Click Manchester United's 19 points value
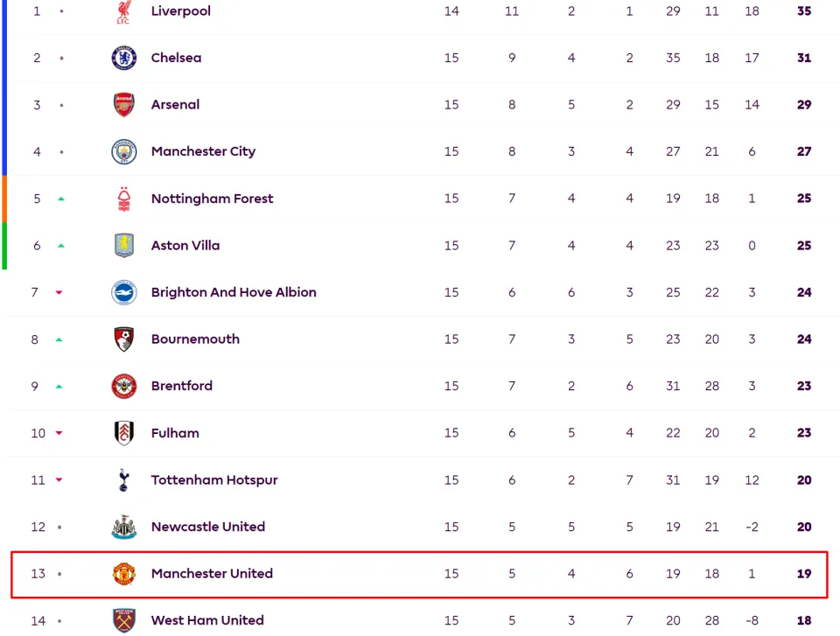This screenshot has width=840, height=636. point(804,574)
